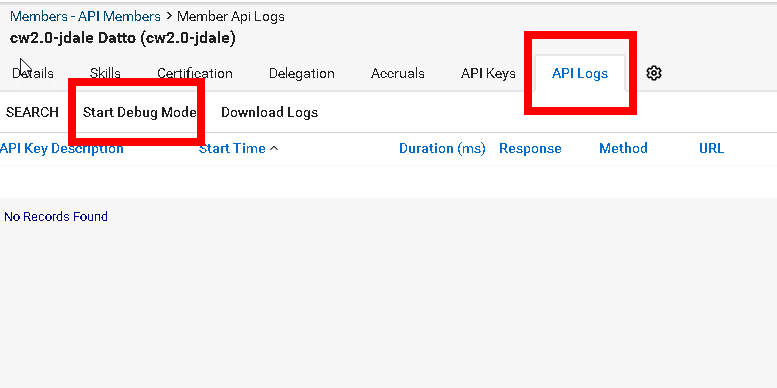The image size is (777, 388).
Task: Click the SEARCH button
Action: pos(32,112)
